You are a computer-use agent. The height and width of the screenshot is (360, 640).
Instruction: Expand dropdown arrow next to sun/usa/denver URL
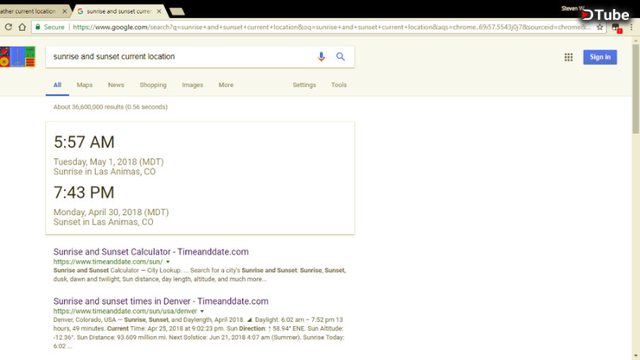coord(202,311)
